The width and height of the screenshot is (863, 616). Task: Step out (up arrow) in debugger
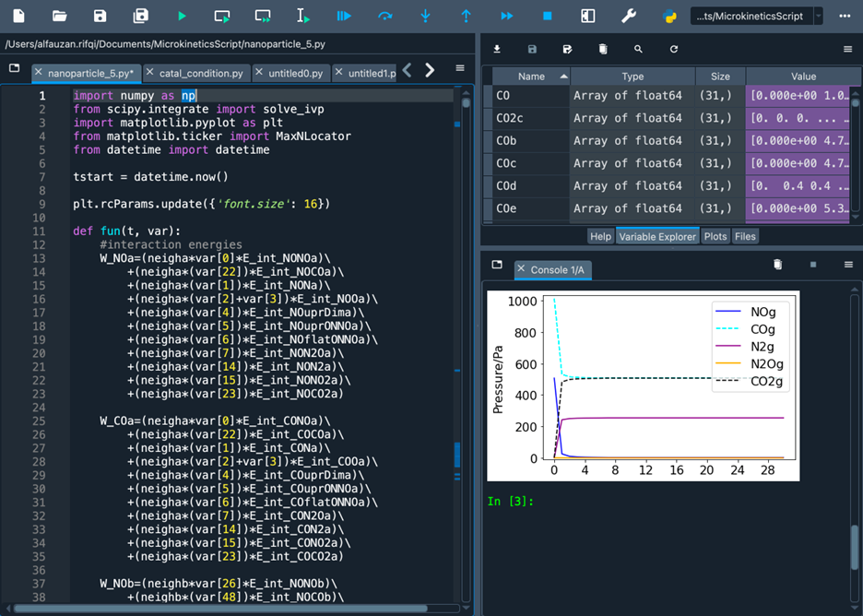467,16
